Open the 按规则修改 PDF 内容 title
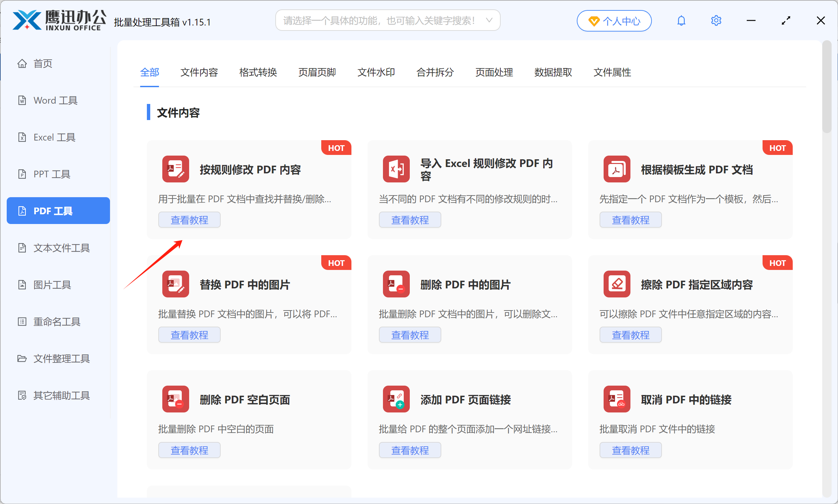This screenshot has height=504, width=838. (250, 169)
